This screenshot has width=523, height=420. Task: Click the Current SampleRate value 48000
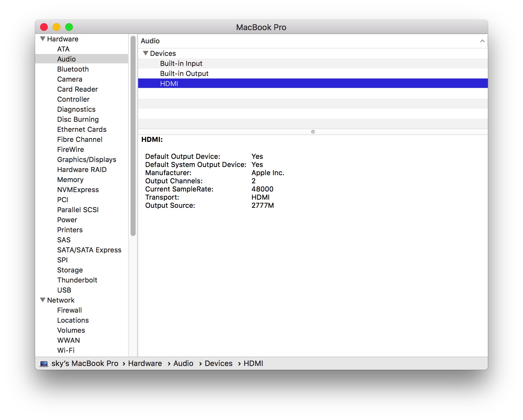pos(262,189)
